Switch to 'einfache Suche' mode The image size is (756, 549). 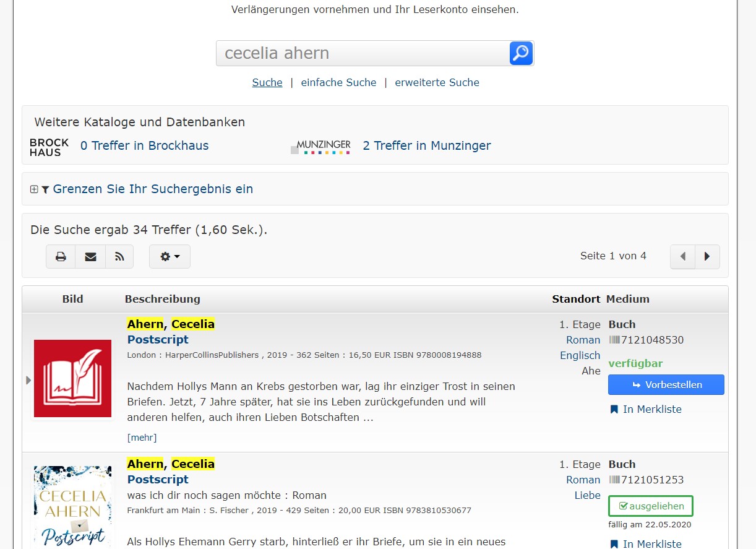pyautogui.click(x=338, y=82)
